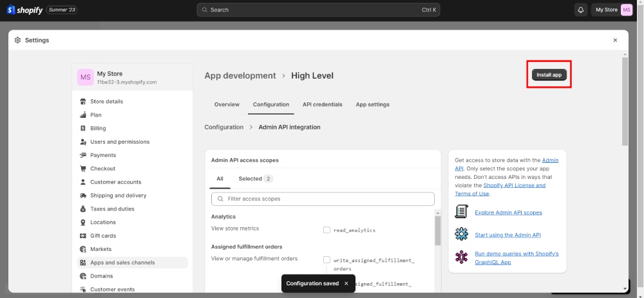
Task: Switch to the Overview tab
Action: [227, 105]
